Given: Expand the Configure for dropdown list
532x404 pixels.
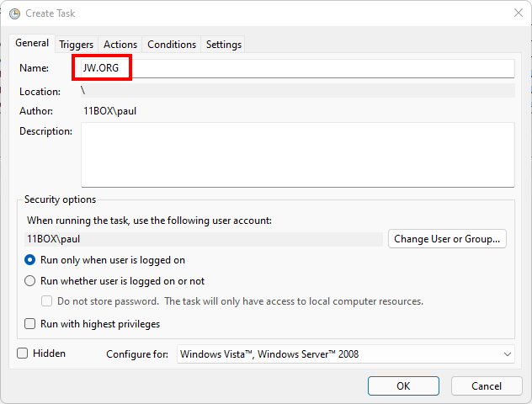Looking at the screenshot, I should 346,354.
